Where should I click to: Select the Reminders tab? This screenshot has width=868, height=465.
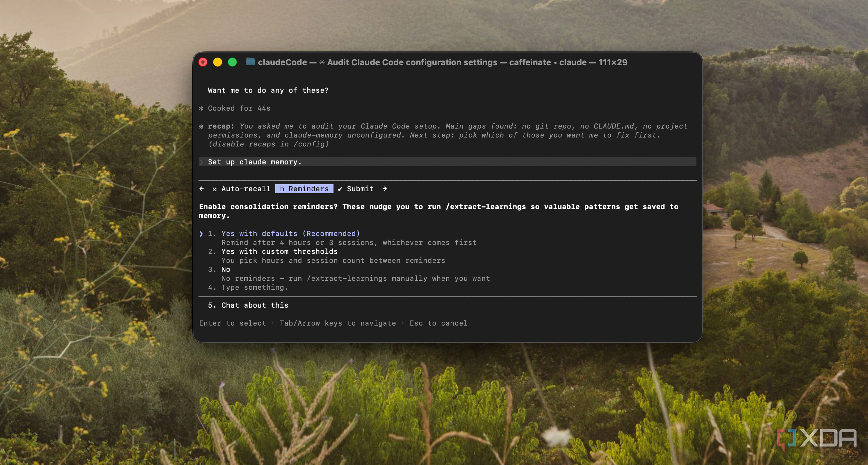click(304, 189)
